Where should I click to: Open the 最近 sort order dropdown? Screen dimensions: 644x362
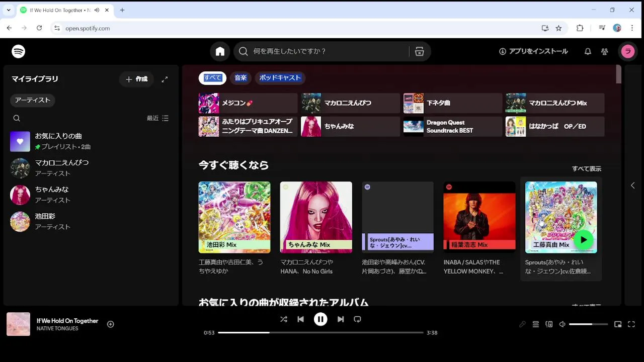tap(158, 118)
